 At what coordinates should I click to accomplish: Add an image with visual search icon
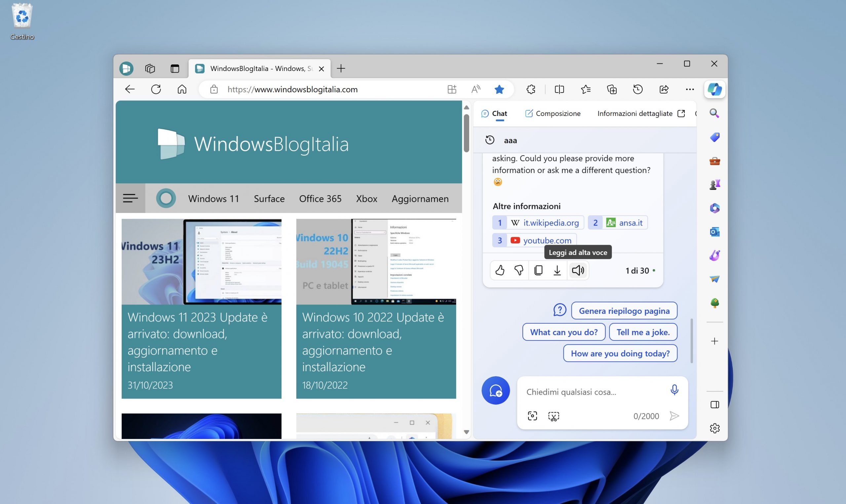532,416
